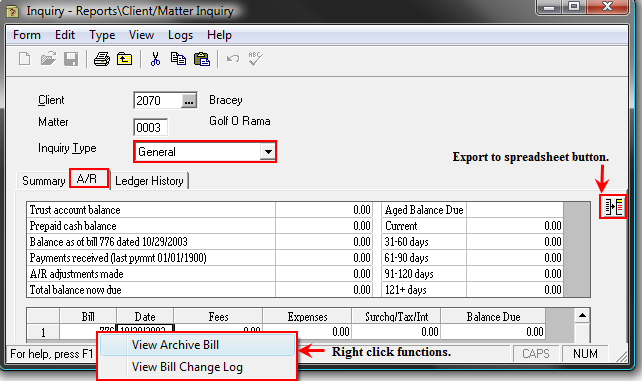Click the bill grid scroll up arrow

(582, 316)
